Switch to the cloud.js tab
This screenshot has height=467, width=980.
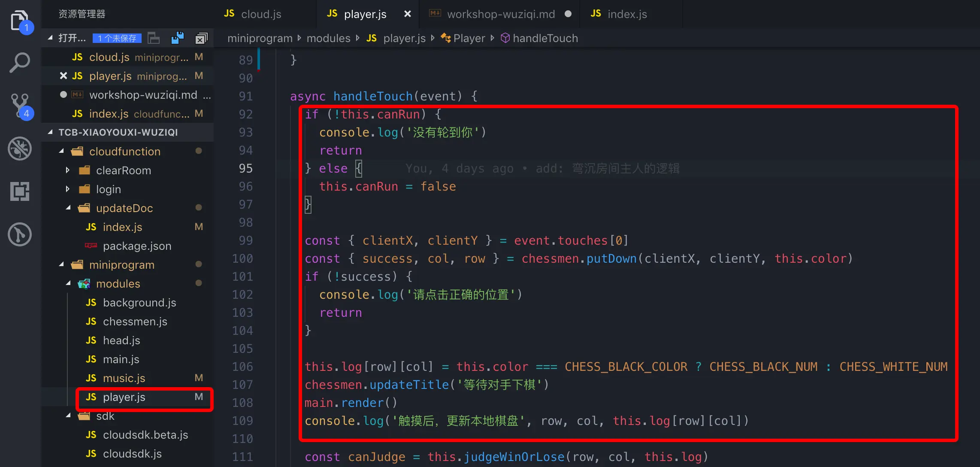pos(260,14)
